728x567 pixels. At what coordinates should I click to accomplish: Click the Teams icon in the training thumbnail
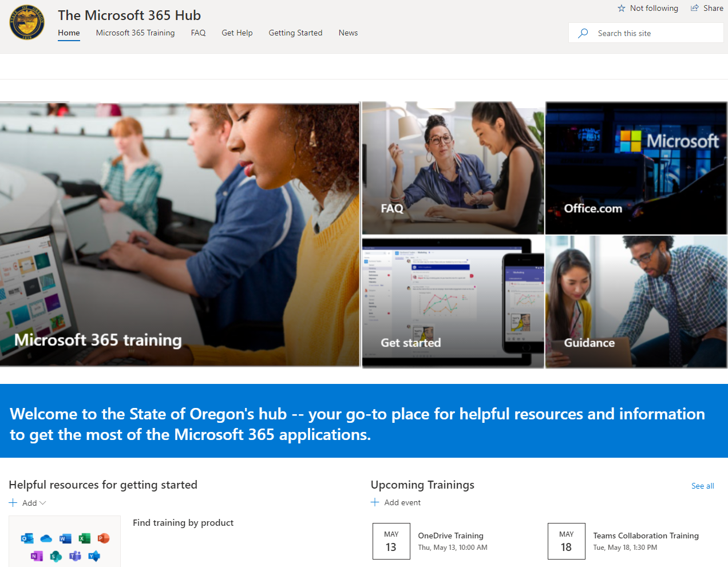point(75,556)
